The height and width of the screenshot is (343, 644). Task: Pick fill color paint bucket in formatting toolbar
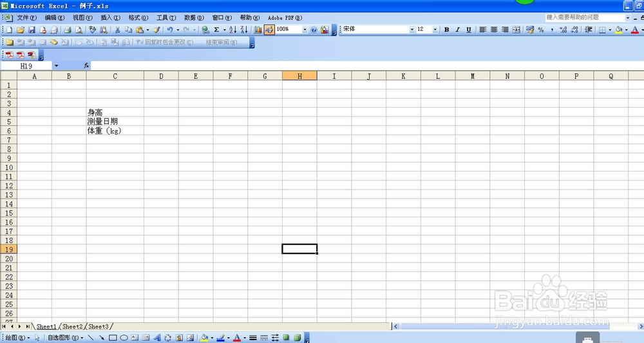618,30
